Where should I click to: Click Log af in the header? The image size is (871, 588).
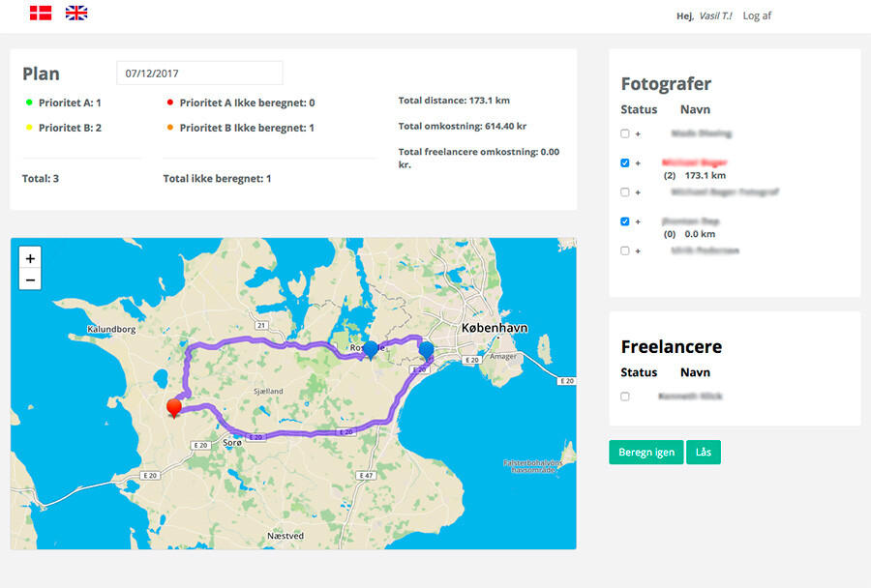pyautogui.click(x=758, y=15)
